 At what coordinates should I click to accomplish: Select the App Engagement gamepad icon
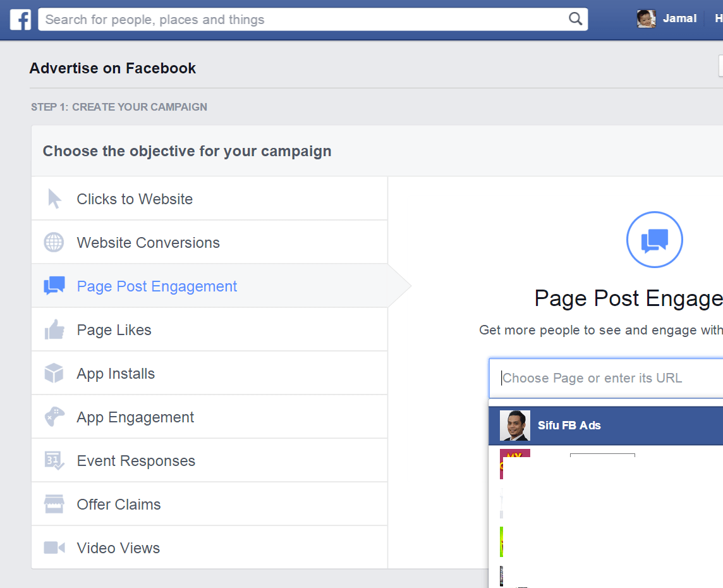[54, 417]
